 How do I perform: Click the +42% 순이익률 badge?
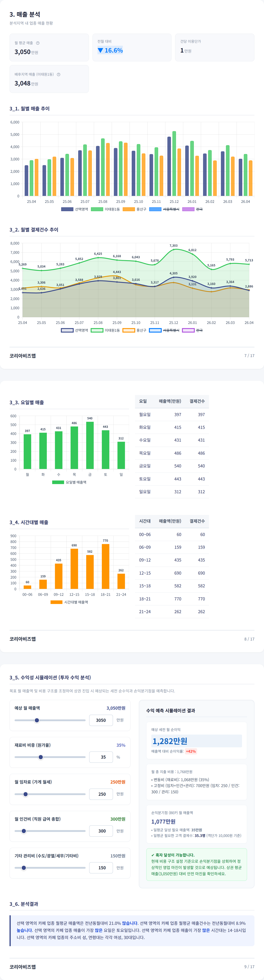tap(191, 751)
